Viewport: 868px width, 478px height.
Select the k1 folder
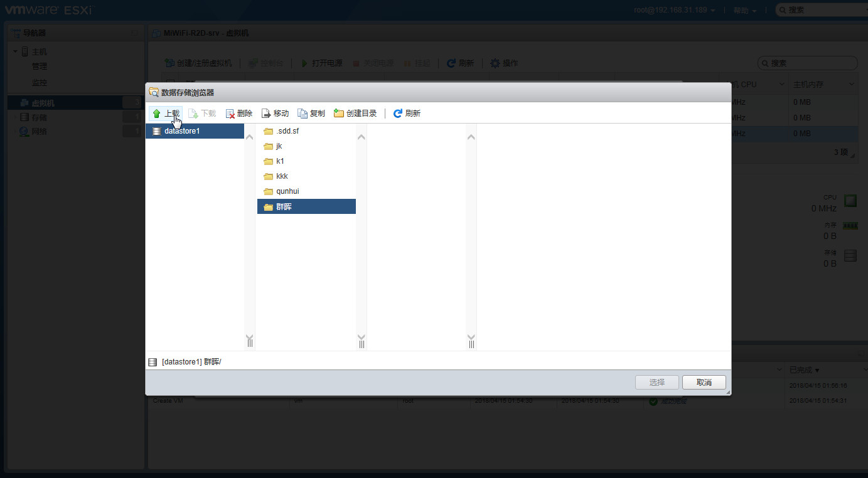click(269, 161)
